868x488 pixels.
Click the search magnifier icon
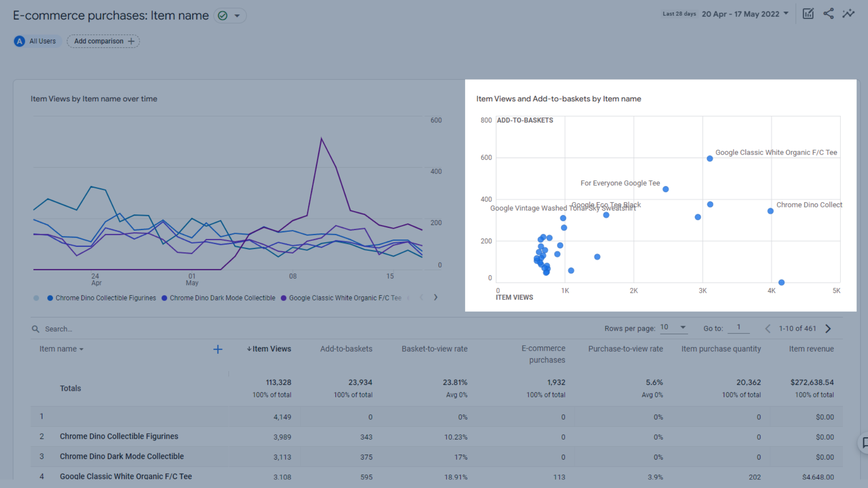tap(35, 329)
